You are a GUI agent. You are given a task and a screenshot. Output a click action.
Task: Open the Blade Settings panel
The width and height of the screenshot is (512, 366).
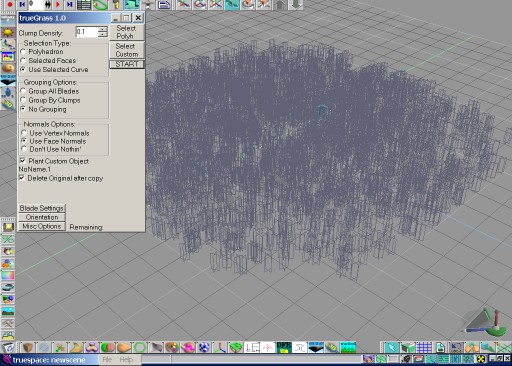click(x=42, y=208)
